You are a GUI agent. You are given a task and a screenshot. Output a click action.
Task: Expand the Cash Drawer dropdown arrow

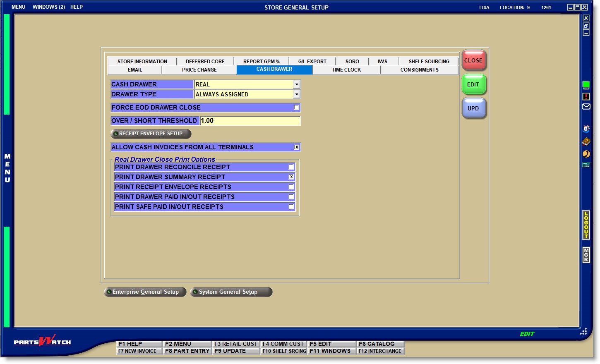(296, 84)
